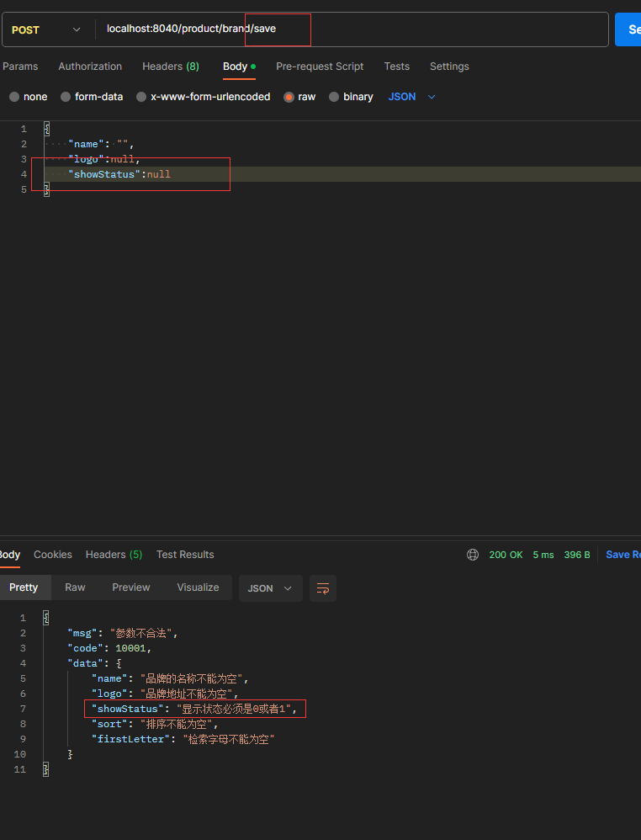641x840 pixels.
Task: Open the request Settings tab
Action: (x=449, y=66)
